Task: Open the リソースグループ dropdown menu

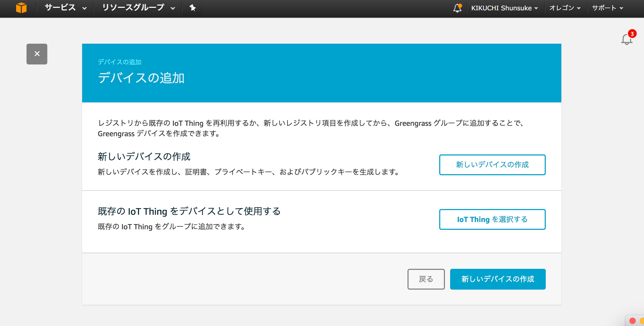Action: [x=139, y=8]
